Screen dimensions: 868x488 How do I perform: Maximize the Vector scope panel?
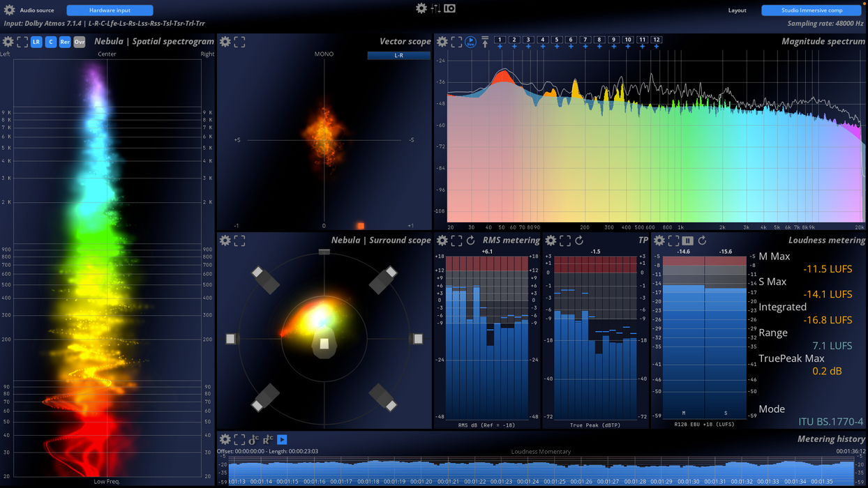pyautogui.click(x=240, y=42)
